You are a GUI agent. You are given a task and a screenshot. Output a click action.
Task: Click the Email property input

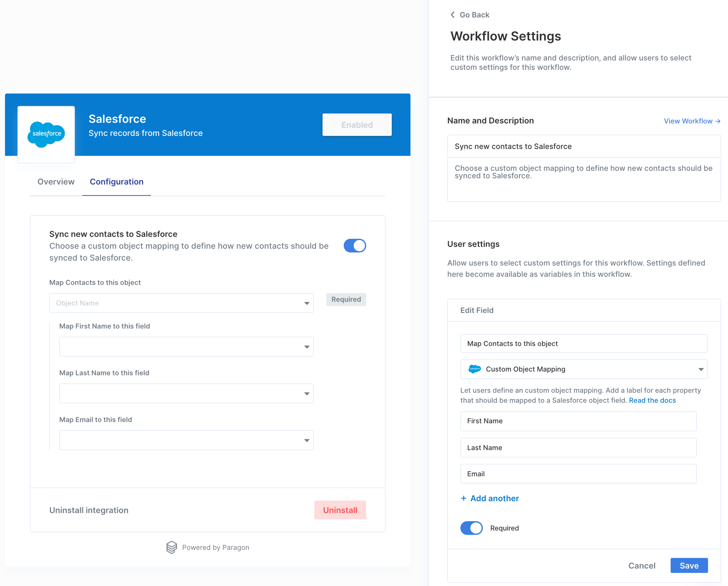[578, 474]
